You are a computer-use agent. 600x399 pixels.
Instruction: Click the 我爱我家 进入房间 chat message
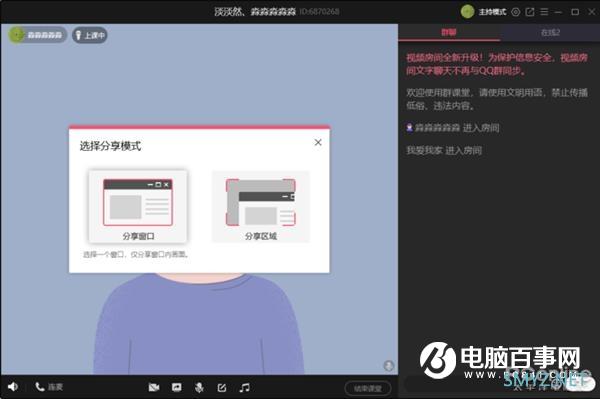(444, 150)
